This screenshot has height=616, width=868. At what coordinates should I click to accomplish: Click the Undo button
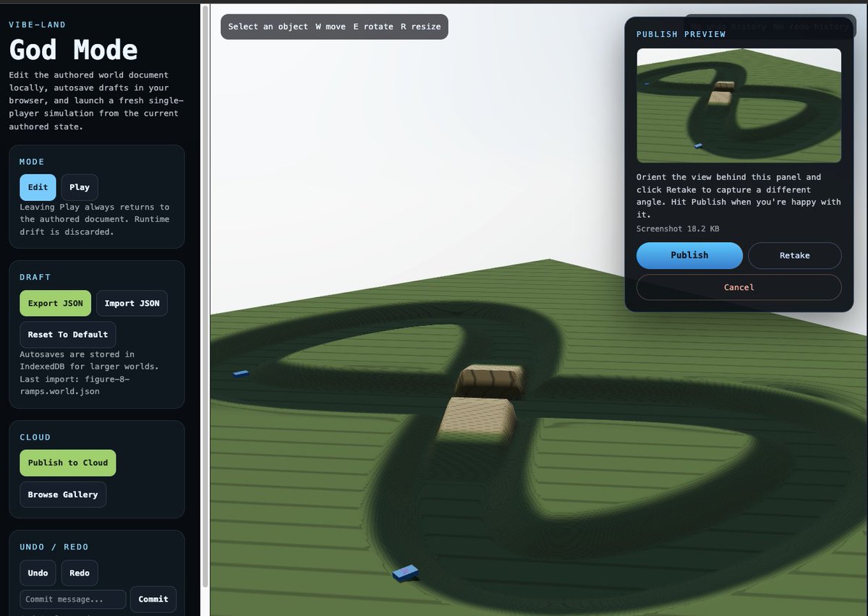click(x=38, y=573)
